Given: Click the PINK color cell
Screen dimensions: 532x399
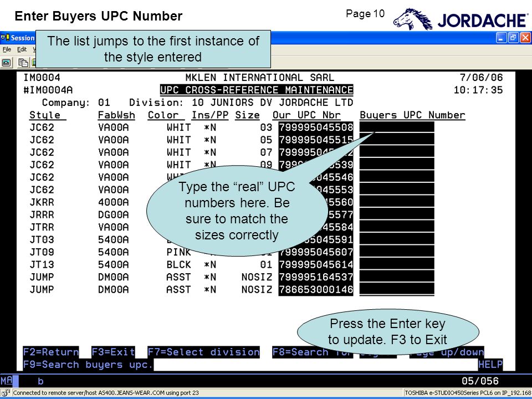Looking at the screenshot, I should click(178, 252).
